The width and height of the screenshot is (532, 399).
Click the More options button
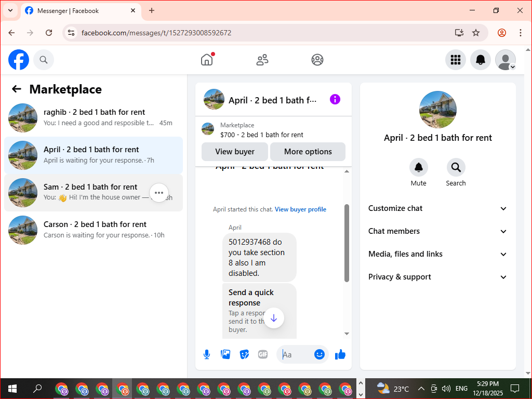tap(308, 152)
